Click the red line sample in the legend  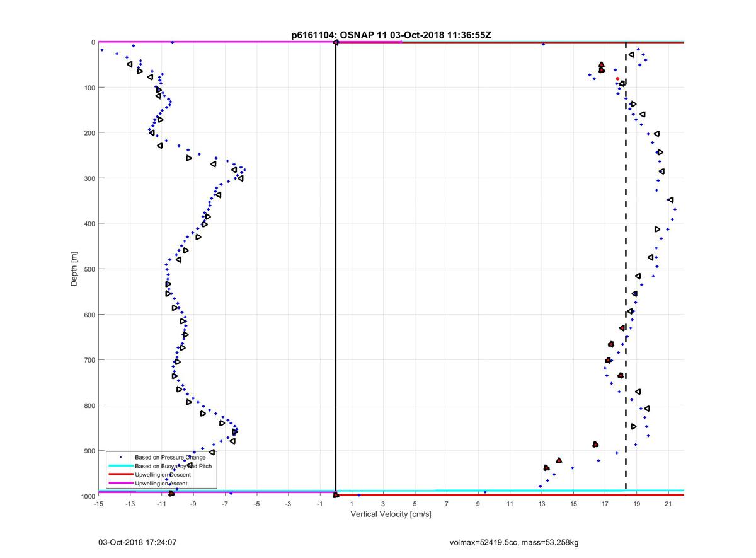[x=120, y=474]
